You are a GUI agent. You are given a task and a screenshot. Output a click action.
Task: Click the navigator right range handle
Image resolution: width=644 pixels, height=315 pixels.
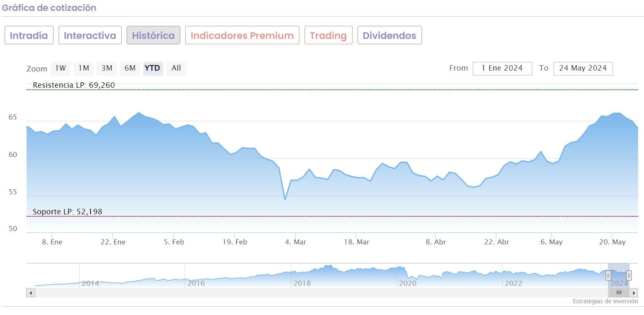[x=629, y=275]
